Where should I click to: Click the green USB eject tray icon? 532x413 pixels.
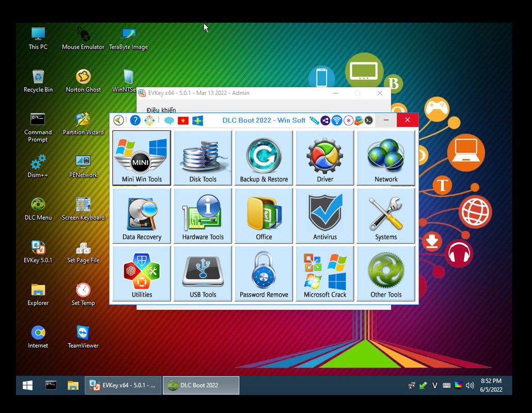coord(423,385)
